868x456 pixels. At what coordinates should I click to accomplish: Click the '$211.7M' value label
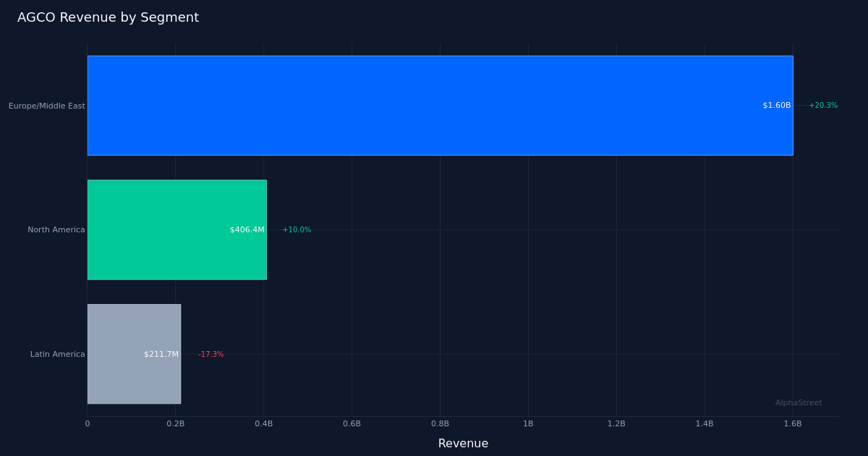pos(161,355)
